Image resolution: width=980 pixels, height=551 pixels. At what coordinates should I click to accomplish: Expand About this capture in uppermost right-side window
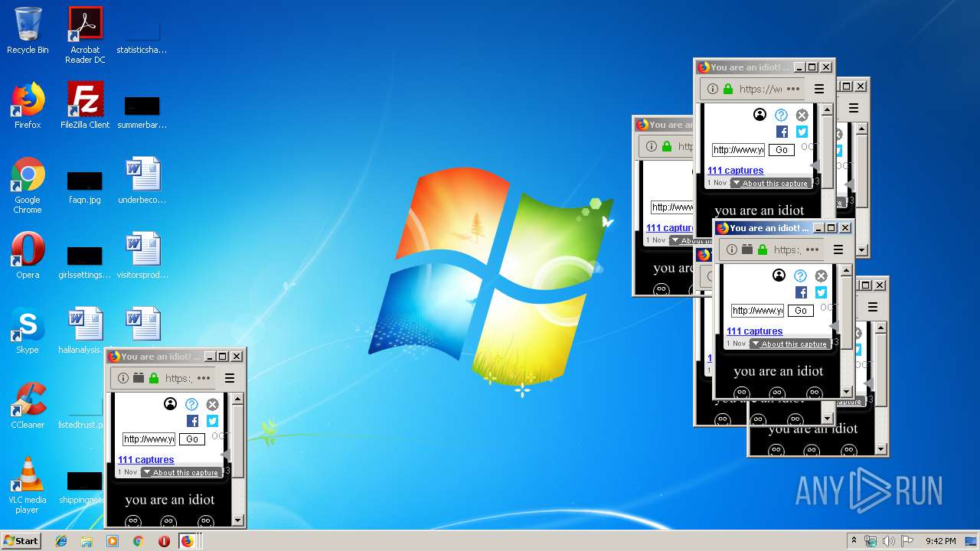(770, 183)
